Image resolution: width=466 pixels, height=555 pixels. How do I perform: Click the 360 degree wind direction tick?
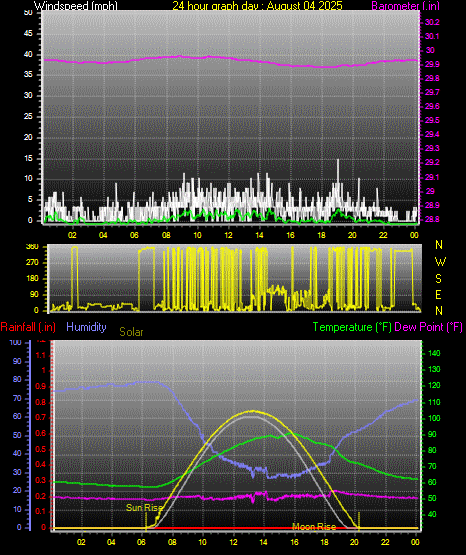tap(32, 247)
